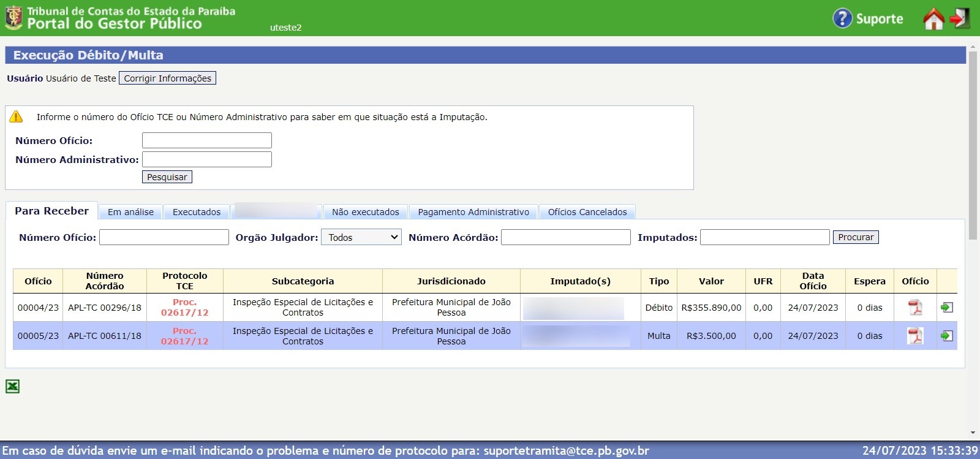Click green arrow for ofício 00004/23
This screenshot has width=980, height=459.
click(x=947, y=307)
